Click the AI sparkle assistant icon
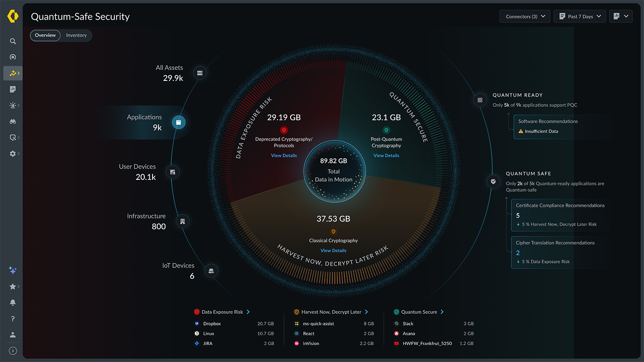This screenshot has height=362, width=644. [x=13, y=270]
